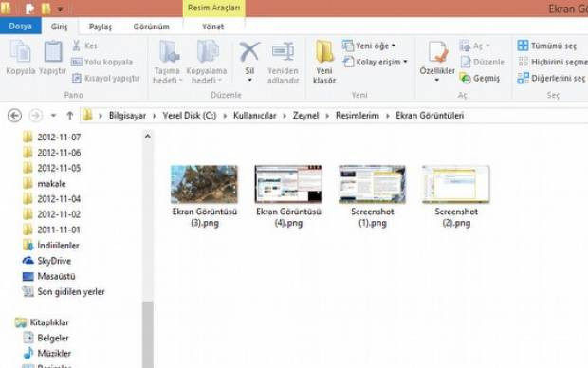Open Son gidilen yerler in the sidebar

point(64,291)
